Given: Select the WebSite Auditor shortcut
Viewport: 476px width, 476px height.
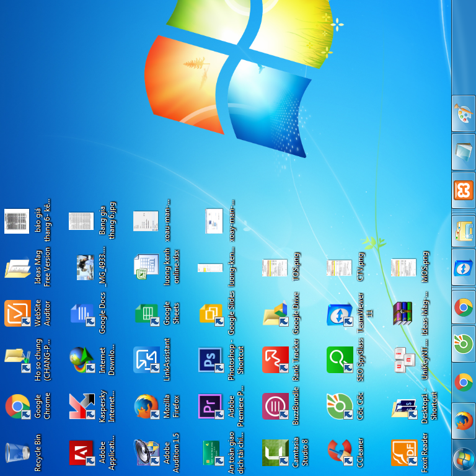Looking at the screenshot, I should [17, 313].
